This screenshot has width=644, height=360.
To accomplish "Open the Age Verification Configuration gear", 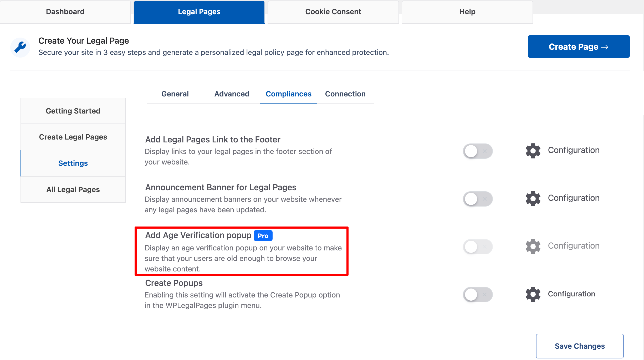I will point(533,246).
